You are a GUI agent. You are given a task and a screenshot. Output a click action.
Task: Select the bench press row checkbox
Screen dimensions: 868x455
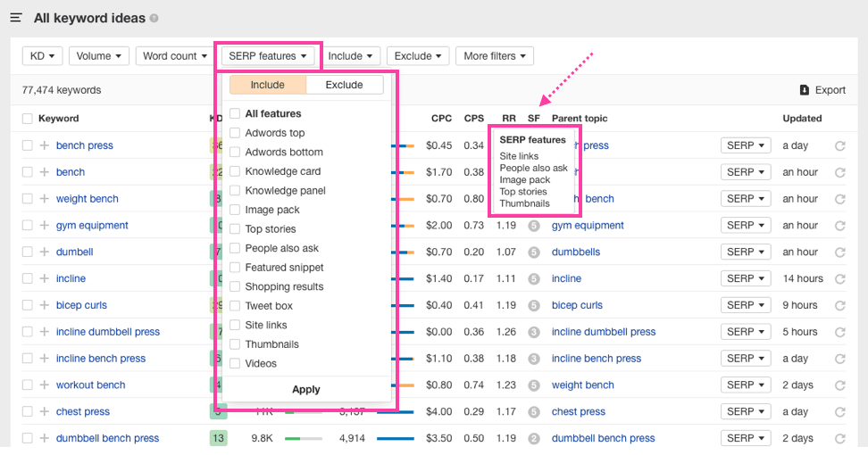coord(27,145)
